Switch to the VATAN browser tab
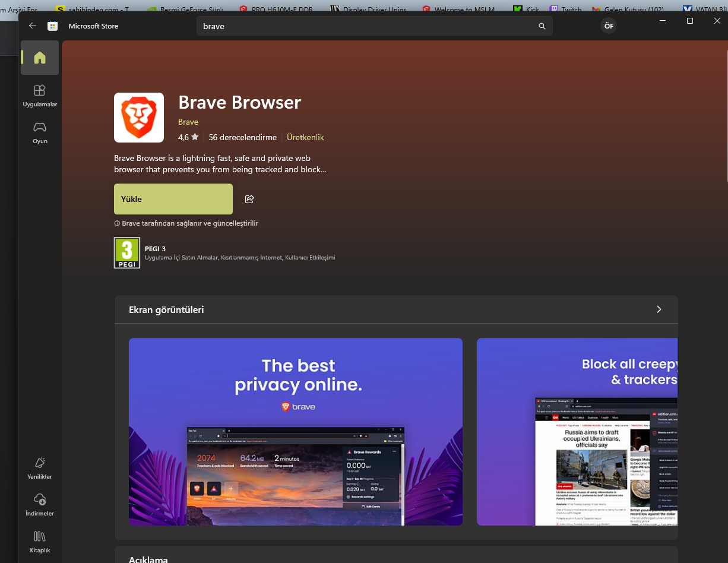Viewport: 728px width, 563px height. (704, 10)
